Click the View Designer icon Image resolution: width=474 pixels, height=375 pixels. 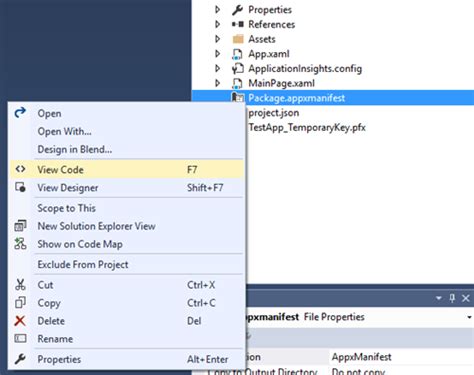20,187
